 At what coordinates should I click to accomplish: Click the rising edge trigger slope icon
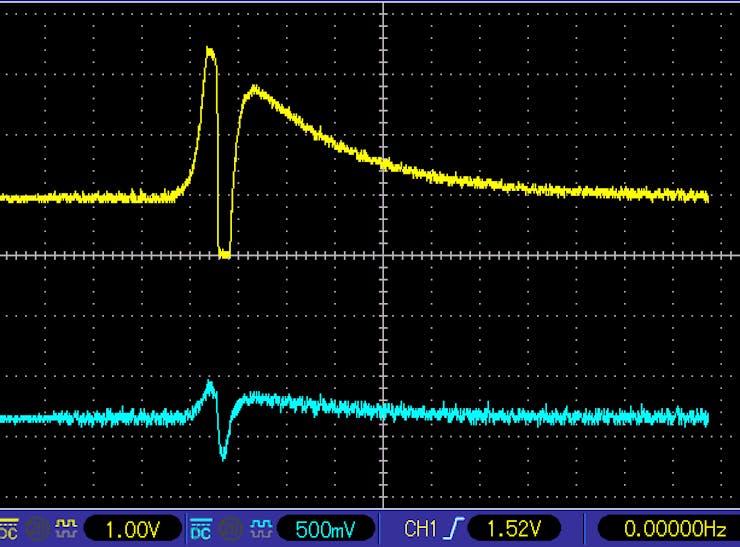(x=454, y=529)
